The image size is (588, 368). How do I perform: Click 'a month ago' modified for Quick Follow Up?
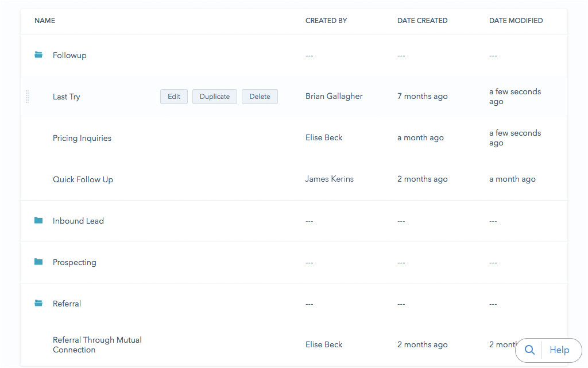click(x=512, y=179)
